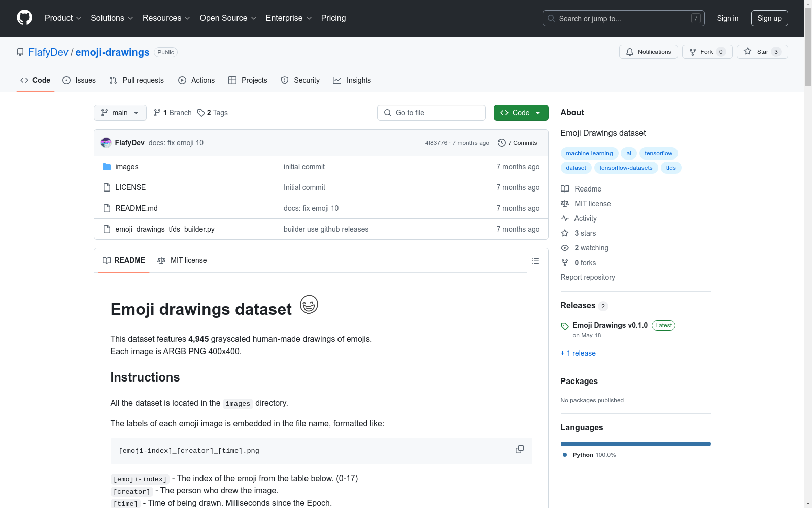Click the Sign up button

(x=769, y=18)
